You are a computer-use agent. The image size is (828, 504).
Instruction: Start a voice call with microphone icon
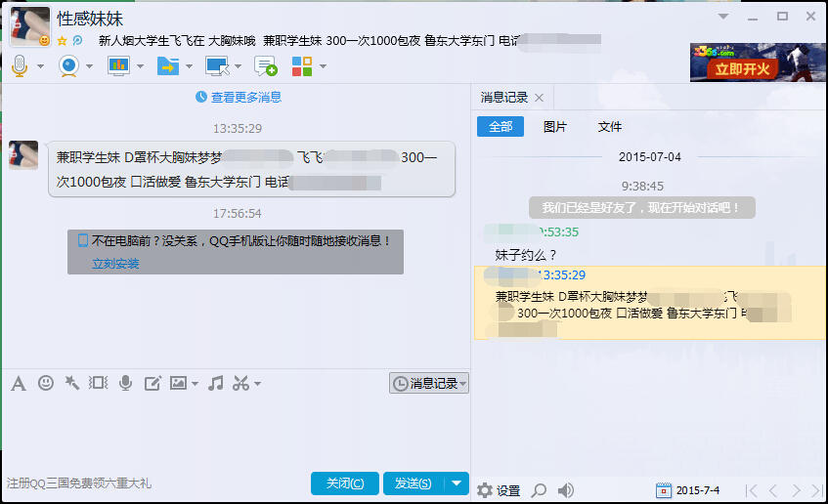point(20,66)
